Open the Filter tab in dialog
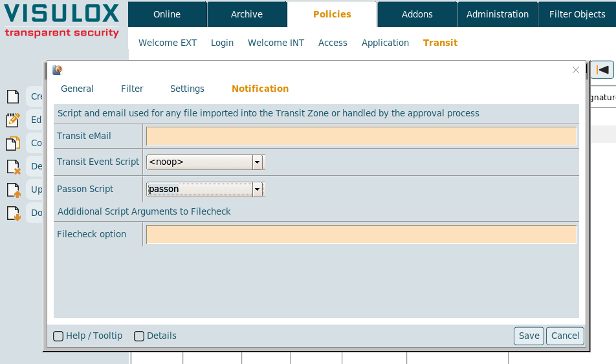Viewport: 616px width, 364px height. [132, 89]
